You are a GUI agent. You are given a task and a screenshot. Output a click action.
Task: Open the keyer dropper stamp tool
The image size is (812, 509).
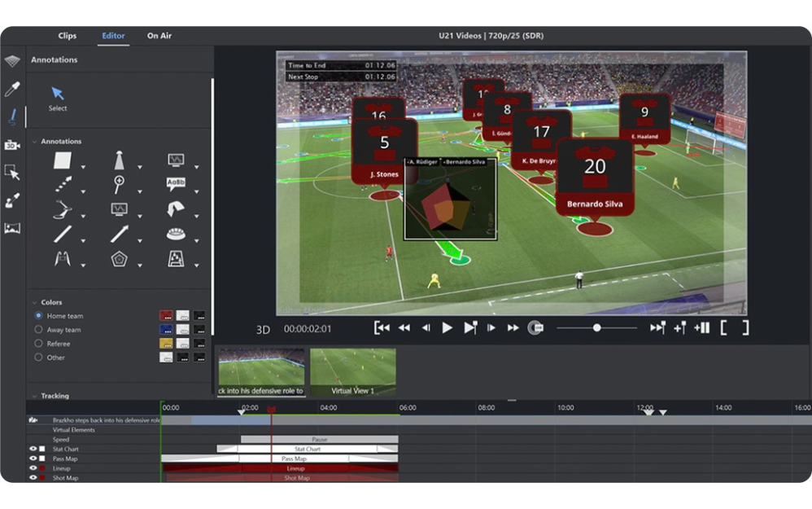12,200
